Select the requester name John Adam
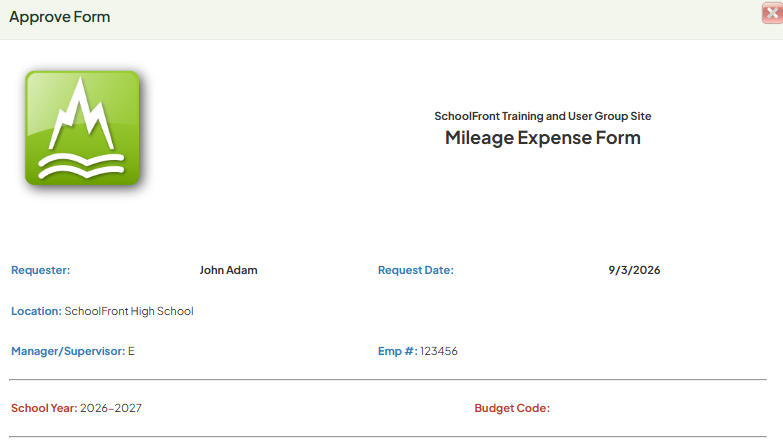The width and height of the screenshot is (783, 445). 229,270
